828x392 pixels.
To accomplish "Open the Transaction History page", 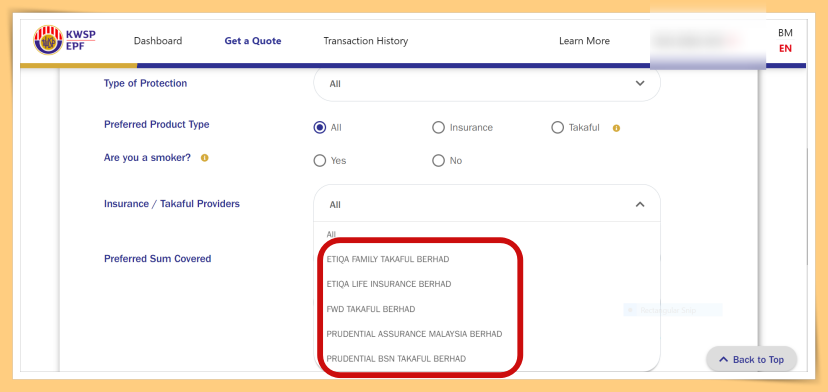I will (x=366, y=41).
